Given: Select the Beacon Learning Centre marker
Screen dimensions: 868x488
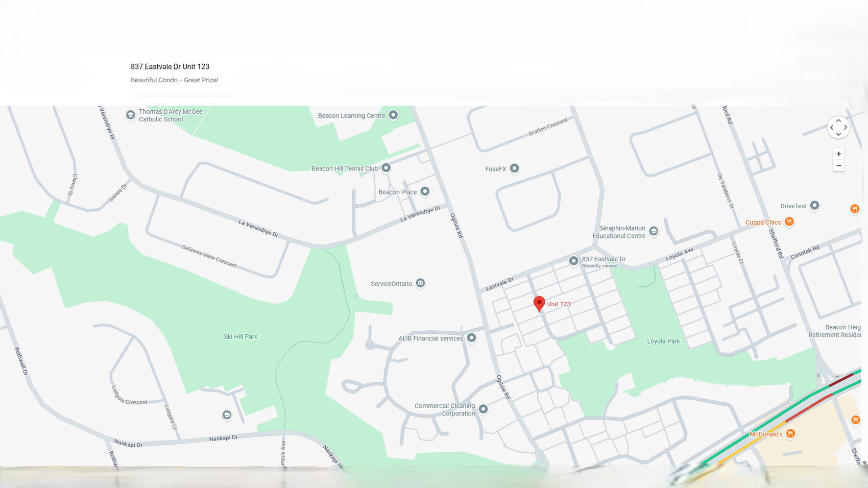Looking at the screenshot, I should pyautogui.click(x=393, y=115).
